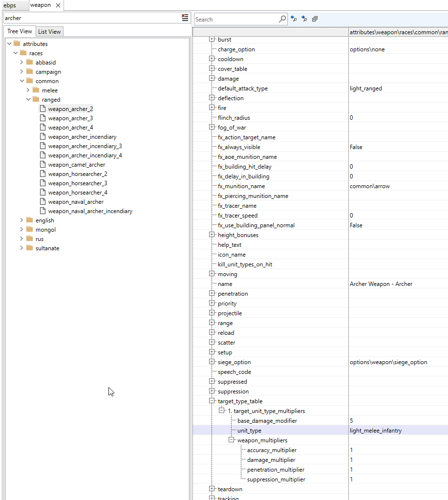
Task: Select weapon_archer_incendiary_3 file
Action: click(x=85, y=146)
